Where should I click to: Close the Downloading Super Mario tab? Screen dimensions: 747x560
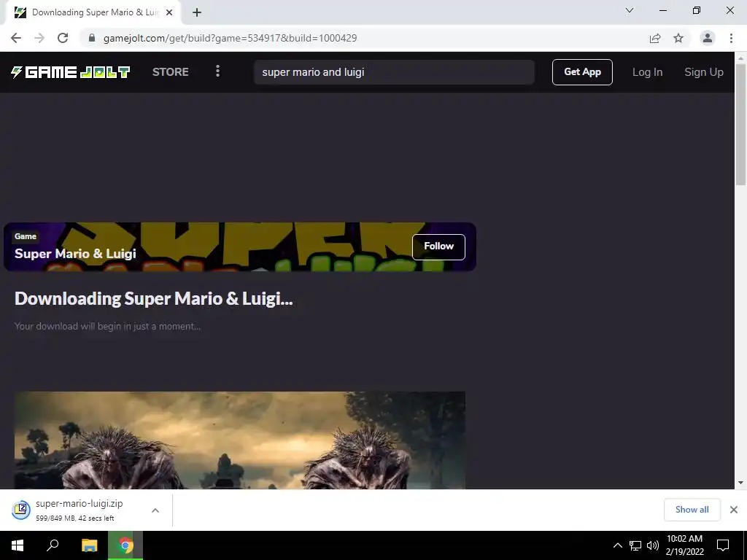(169, 12)
